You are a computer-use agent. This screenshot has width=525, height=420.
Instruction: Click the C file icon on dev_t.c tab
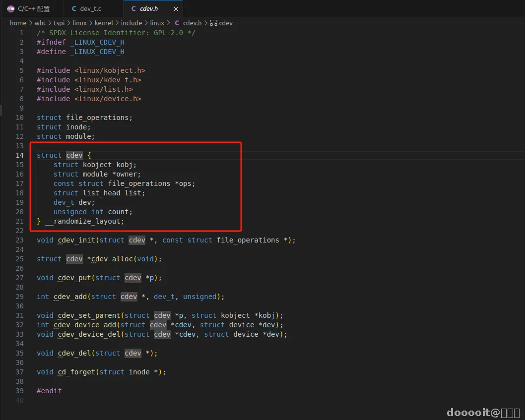pos(74,9)
